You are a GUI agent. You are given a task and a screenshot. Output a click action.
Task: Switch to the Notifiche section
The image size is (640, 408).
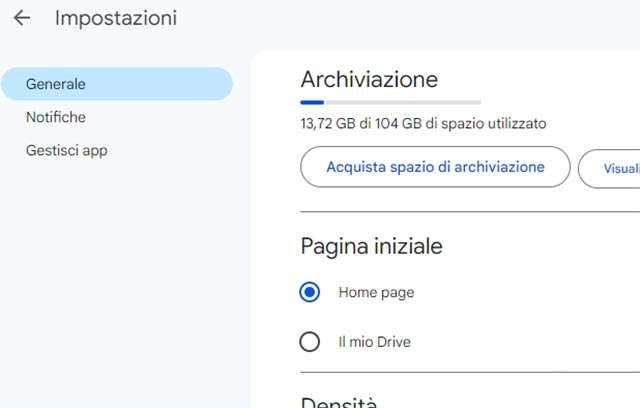click(x=56, y=117)
